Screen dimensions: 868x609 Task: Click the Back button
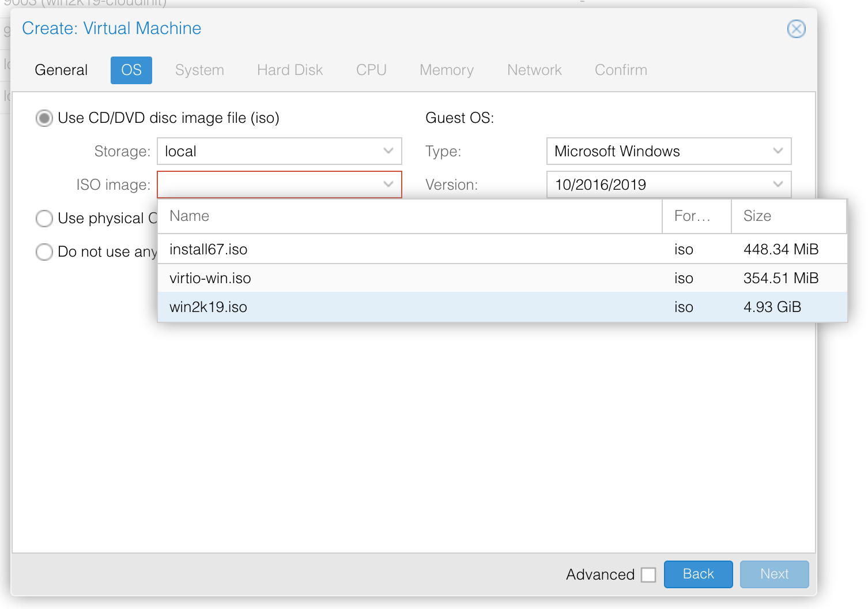point(698,574)
